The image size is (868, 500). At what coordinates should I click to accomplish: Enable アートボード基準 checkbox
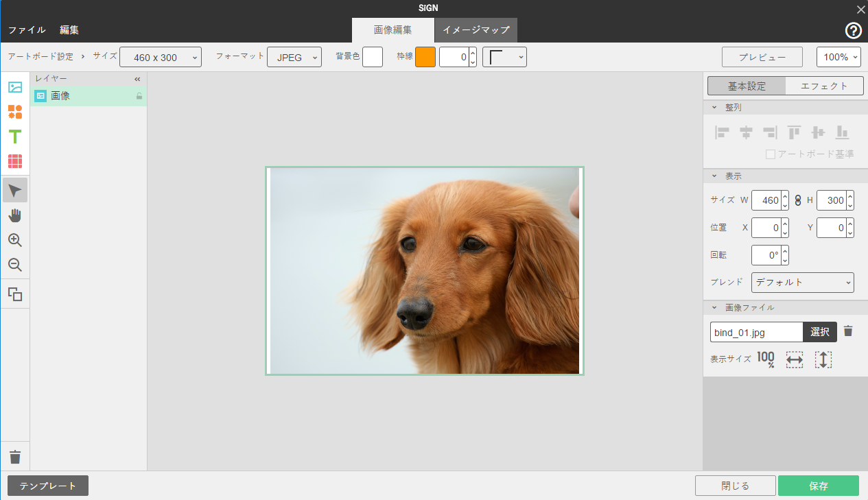coord(771,154)
